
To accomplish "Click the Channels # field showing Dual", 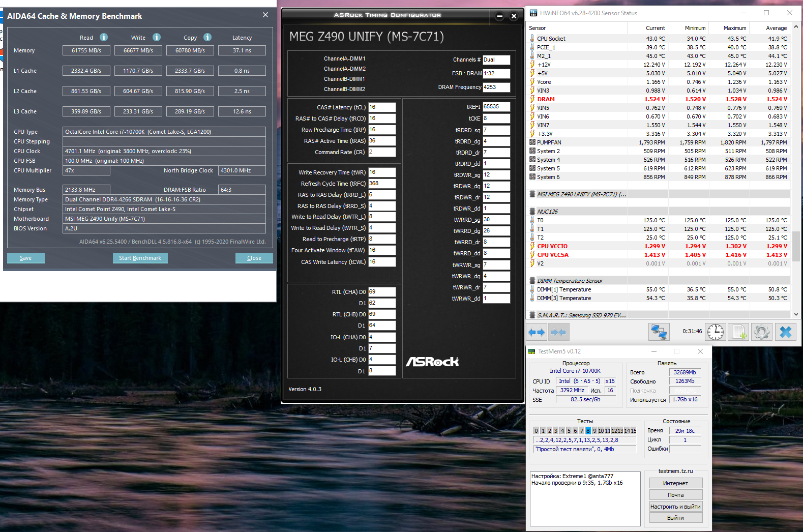I will point(496,60).
